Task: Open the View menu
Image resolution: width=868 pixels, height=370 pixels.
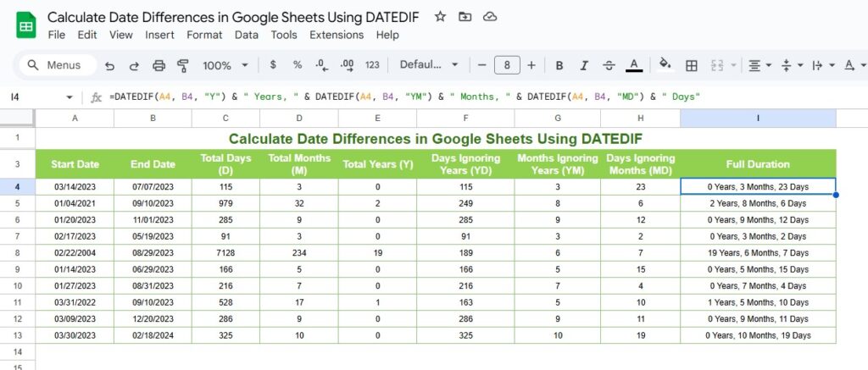Action: pyautogui.click(x=120, y=35)
